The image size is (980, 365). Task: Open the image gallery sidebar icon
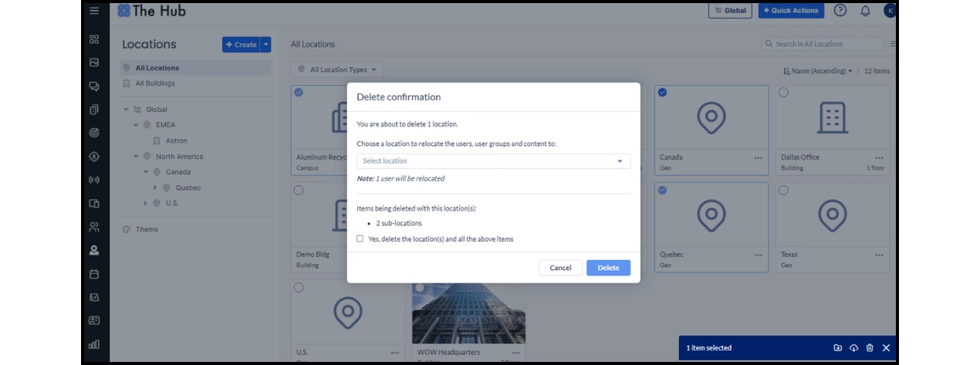[94, 63]
